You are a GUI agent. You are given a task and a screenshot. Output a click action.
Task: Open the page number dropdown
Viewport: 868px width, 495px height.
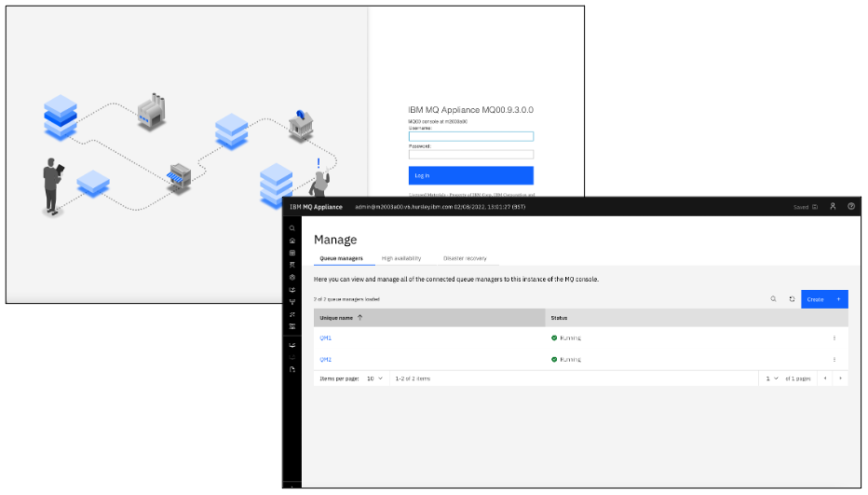click(x=772, y=378)
